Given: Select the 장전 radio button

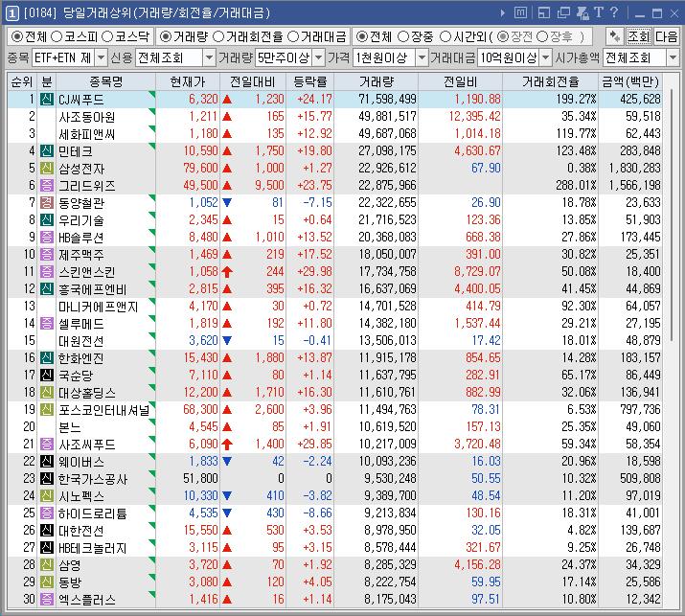Looking at the screenshot, I should coord(503,36).
